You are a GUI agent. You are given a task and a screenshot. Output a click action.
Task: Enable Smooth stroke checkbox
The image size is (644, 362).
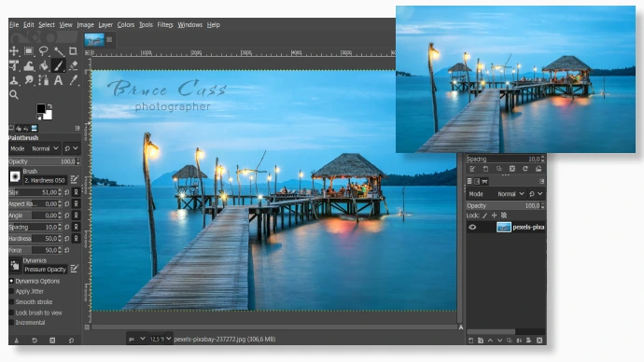tap(11, 302)
